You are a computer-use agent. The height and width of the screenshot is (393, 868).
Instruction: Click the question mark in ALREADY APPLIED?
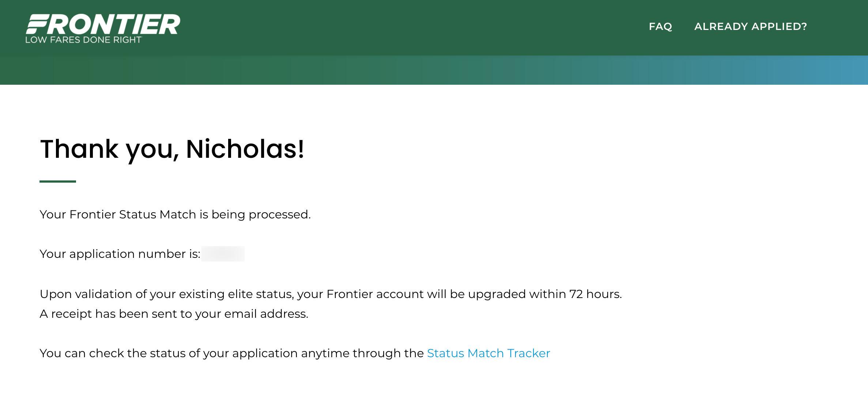[804, 27]
